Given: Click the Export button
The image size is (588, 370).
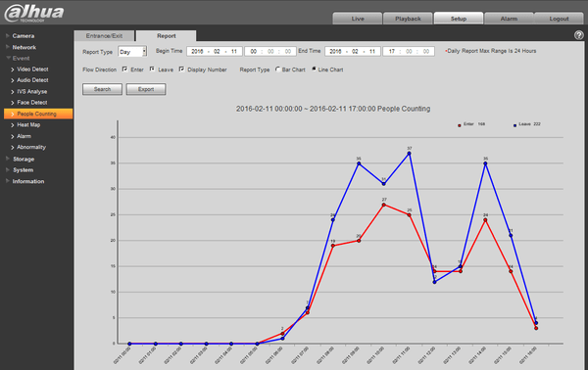Looking at the screenshot, I should click(x=146, y=89).
